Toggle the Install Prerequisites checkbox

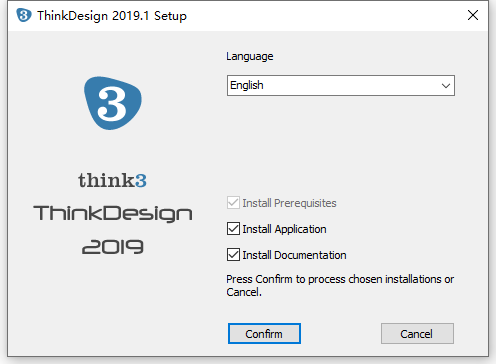(x=233, y=203)
